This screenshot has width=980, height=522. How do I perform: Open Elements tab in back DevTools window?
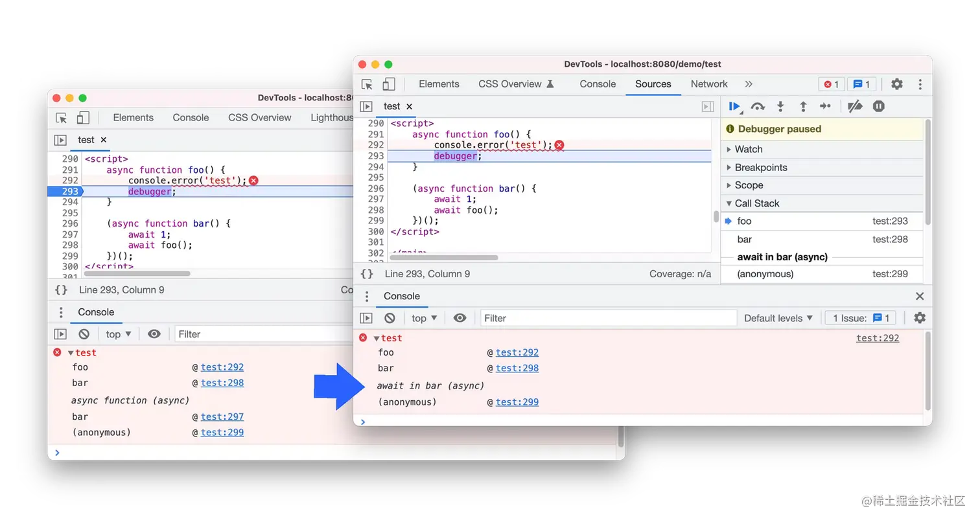point(133,118)
